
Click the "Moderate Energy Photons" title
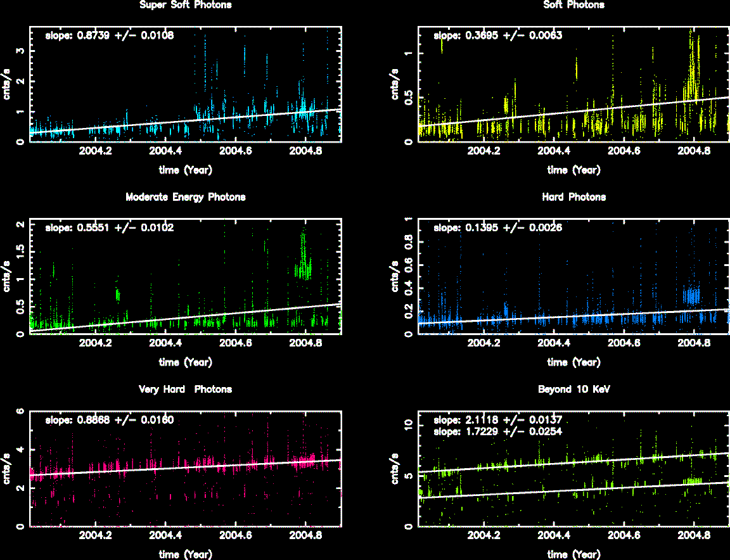(185, 197)
